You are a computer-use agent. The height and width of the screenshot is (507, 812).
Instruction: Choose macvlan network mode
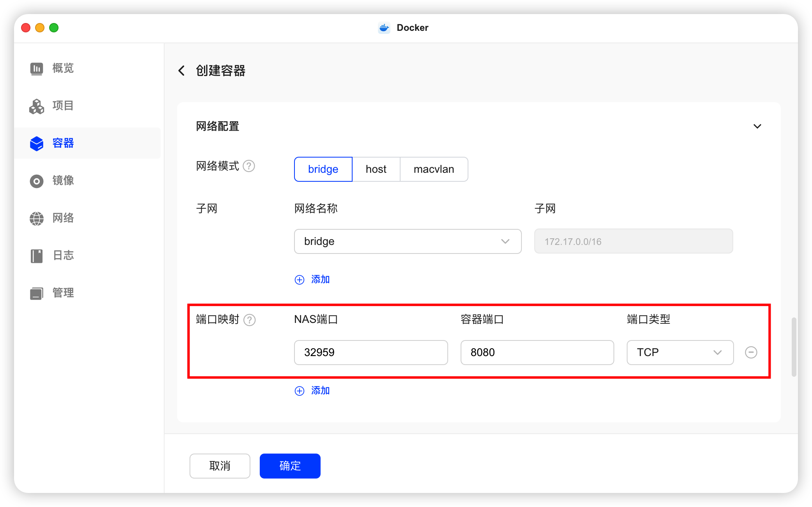tap(434, 169)
